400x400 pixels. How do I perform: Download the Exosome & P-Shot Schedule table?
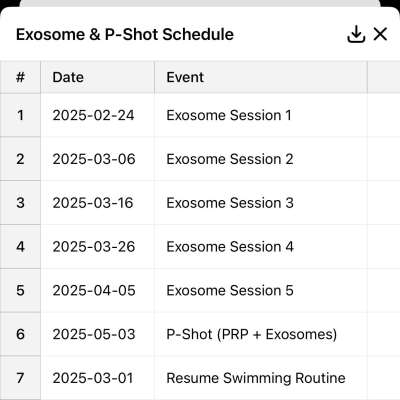356,34
